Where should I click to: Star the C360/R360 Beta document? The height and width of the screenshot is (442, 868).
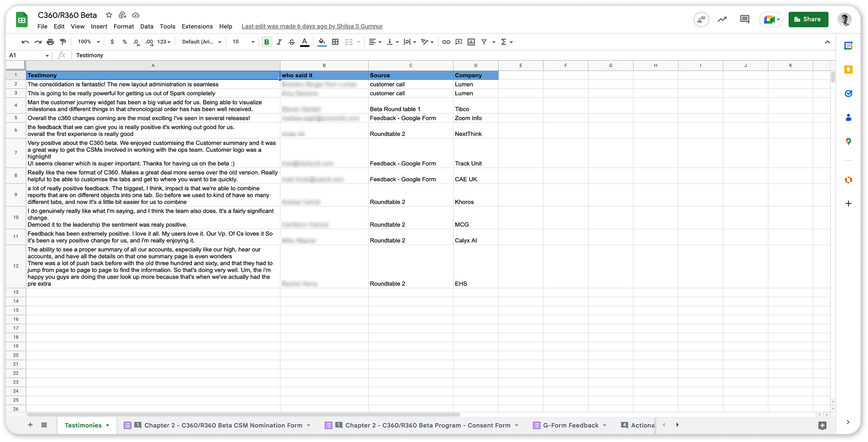(x=109, y=15)
